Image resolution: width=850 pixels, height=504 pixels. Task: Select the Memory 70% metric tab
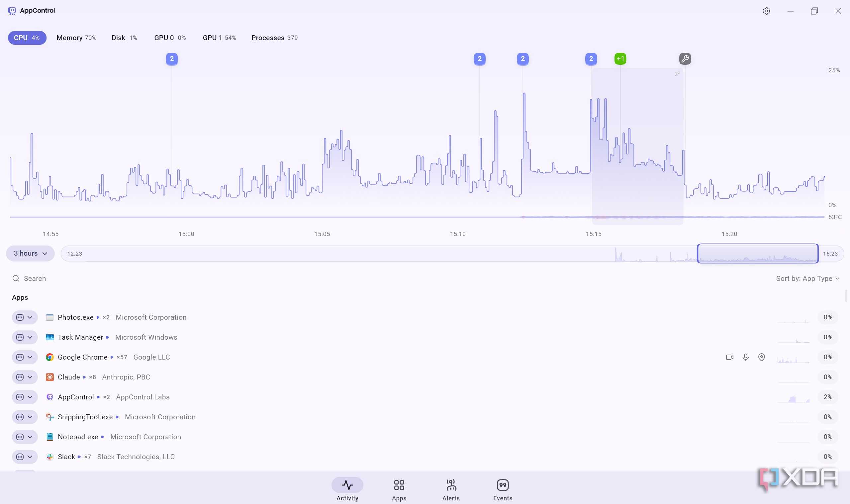pos(76,38)
